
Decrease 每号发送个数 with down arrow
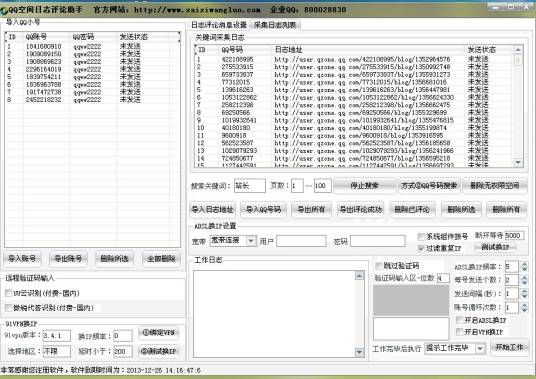click(524, 282)
